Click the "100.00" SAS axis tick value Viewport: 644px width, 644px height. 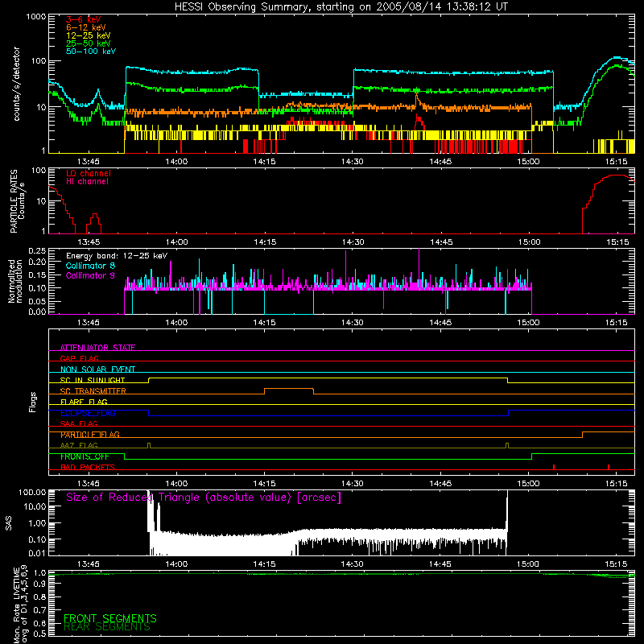click(32, 492)
